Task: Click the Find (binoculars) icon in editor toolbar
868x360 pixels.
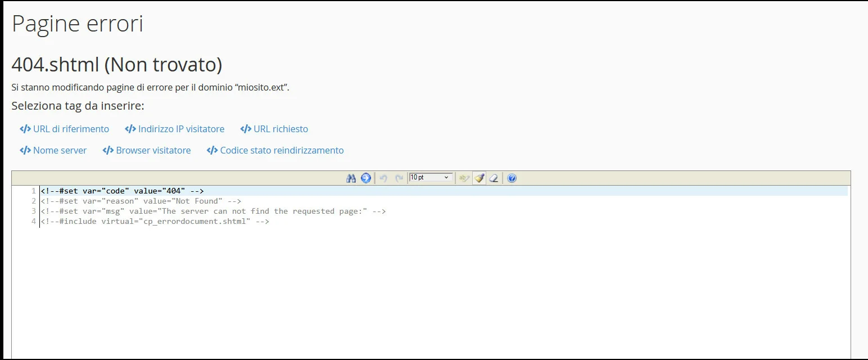Action: [351, 178]
